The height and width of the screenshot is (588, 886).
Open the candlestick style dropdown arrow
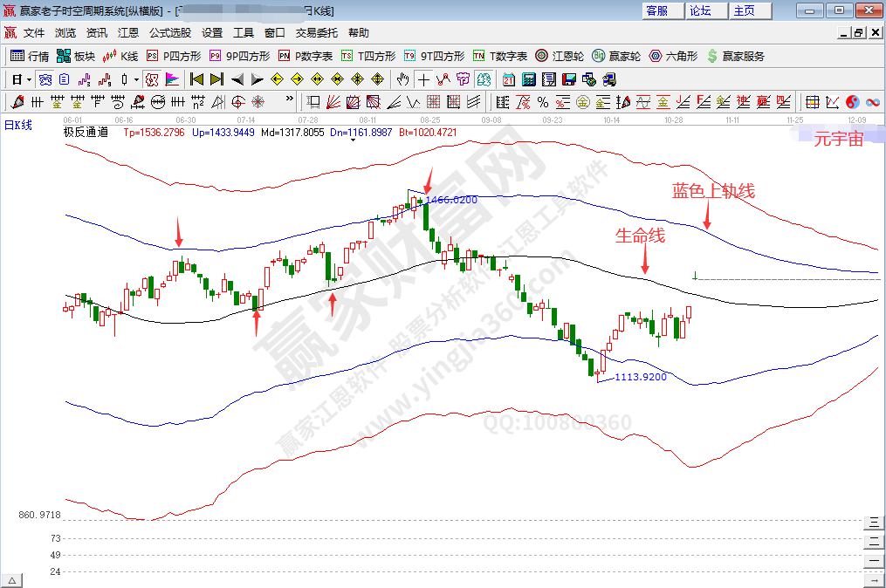pyautogui.click(x=136, y=79)
